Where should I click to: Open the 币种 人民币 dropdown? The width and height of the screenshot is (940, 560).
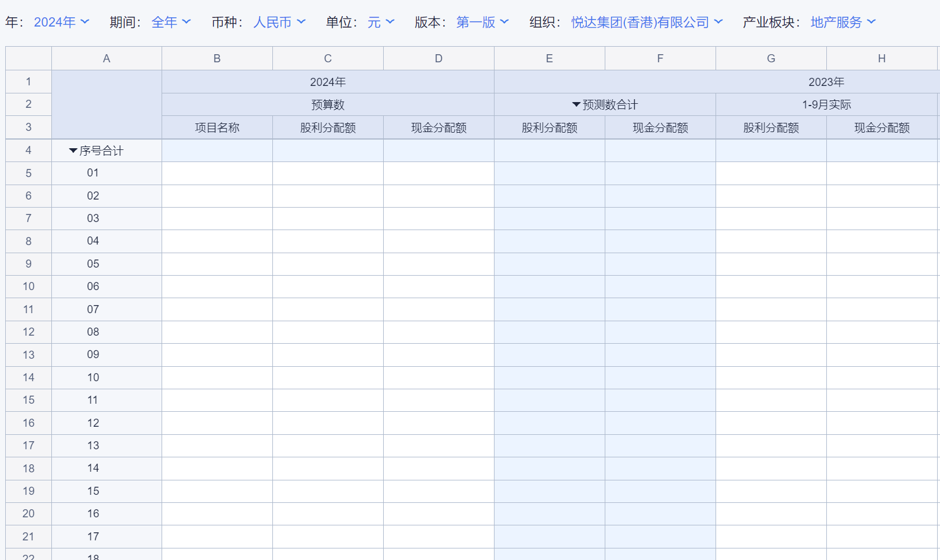coord(279,22)
